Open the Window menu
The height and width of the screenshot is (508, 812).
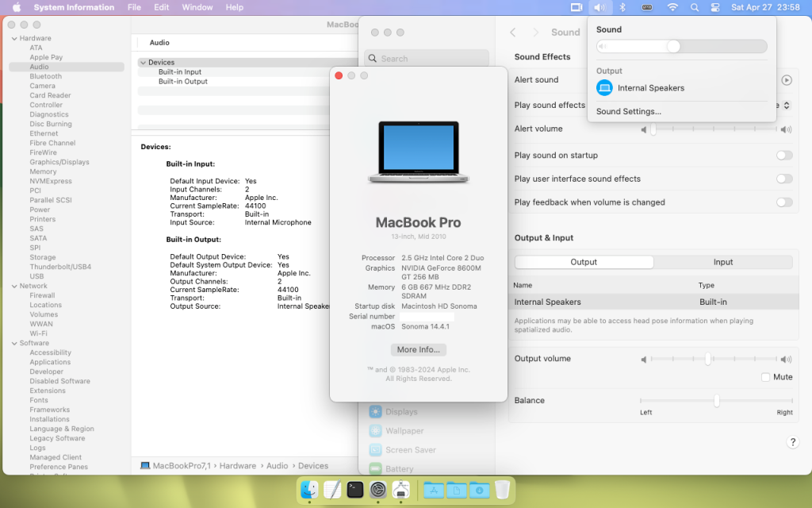[197, 7]
